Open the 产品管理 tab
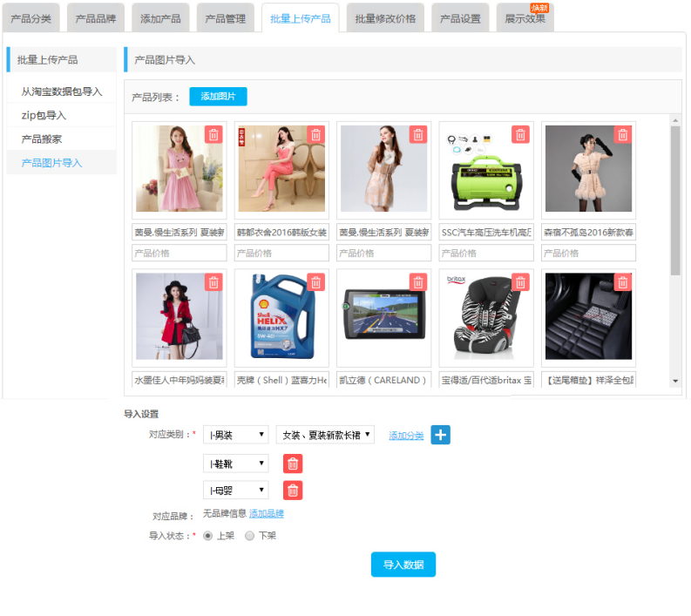Image resolution: width=691 pixels, height=616 pixels. tap(226, 18)
